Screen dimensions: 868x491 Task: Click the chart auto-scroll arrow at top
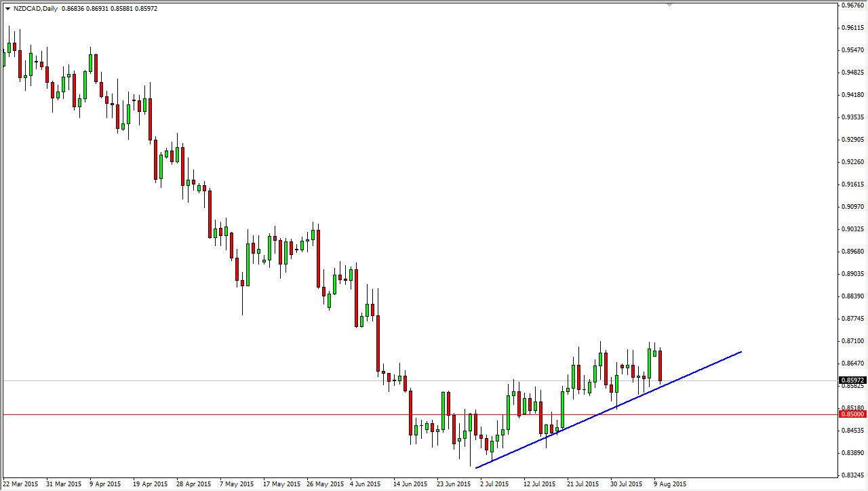[671, 5]
